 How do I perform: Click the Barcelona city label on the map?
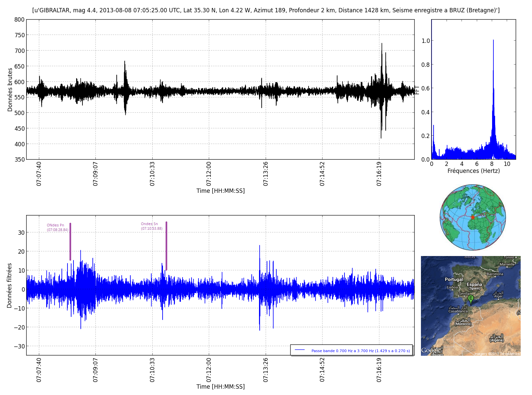click(x=495, y=274)
